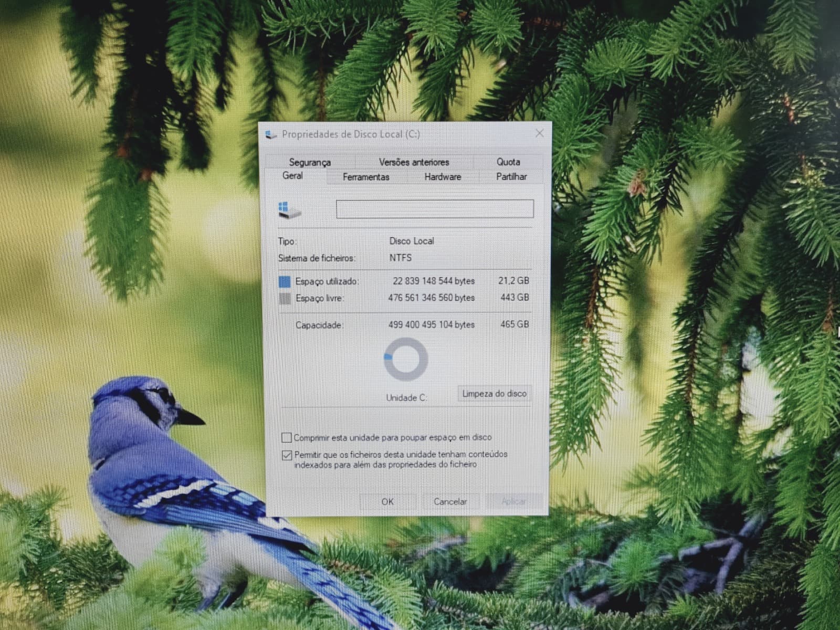
Task: Click the 476 561 346 560 bytes value
Action: point(432,298)
